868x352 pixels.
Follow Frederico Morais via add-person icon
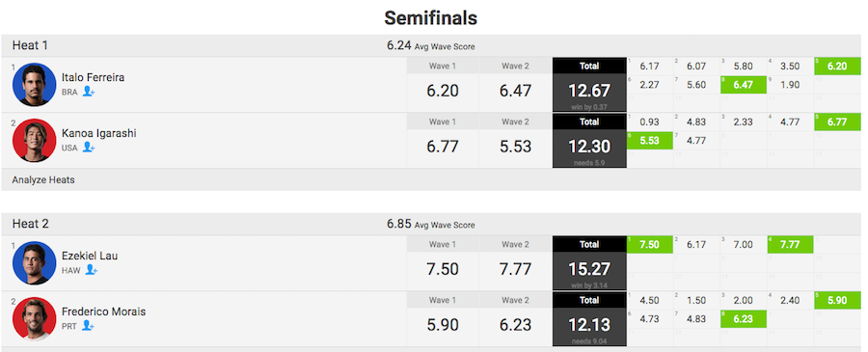point(88,326)
